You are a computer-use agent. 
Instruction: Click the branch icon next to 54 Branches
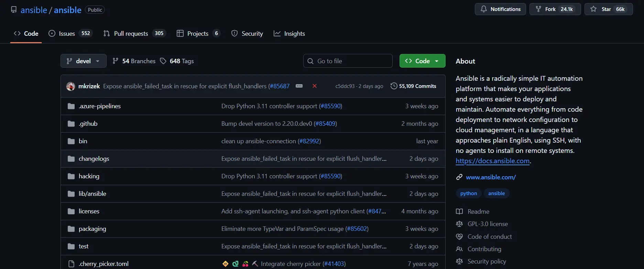(116, 61)
